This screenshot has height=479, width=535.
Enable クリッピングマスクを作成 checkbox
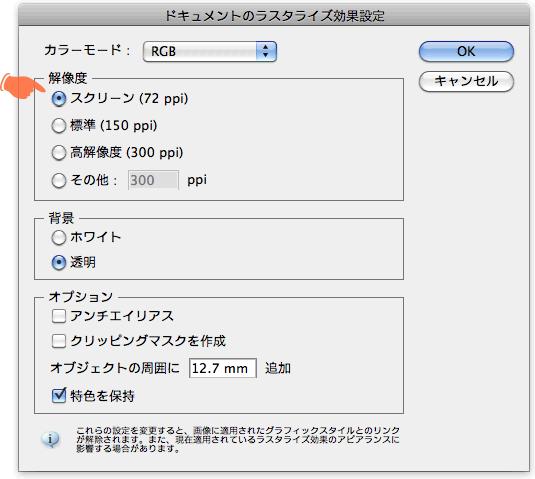tap(59, 341)
